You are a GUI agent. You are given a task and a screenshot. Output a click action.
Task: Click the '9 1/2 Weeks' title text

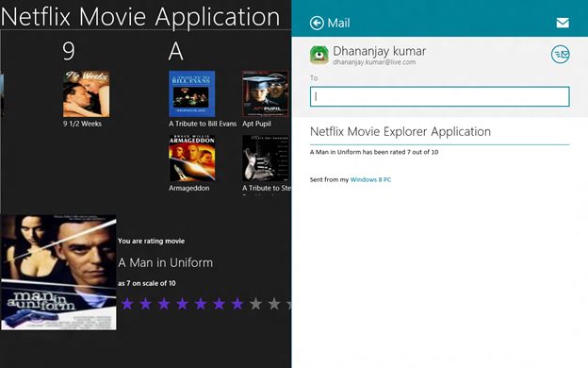82,124
